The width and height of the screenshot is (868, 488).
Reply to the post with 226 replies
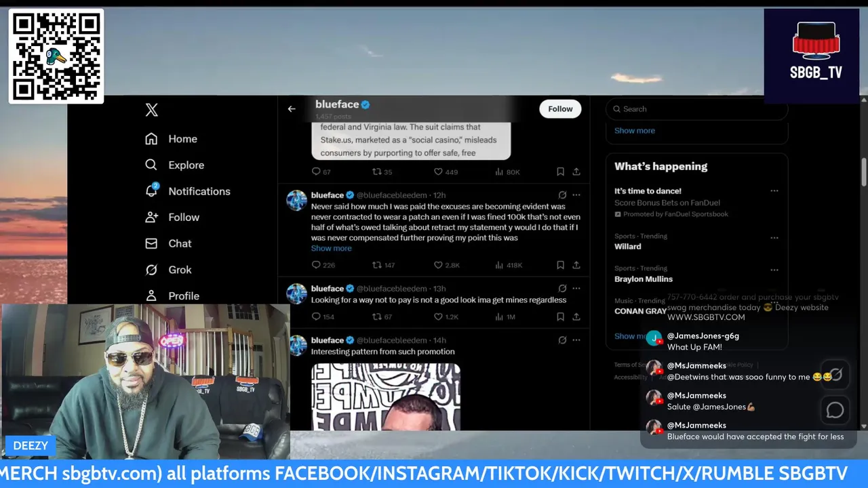click(323, 265)
